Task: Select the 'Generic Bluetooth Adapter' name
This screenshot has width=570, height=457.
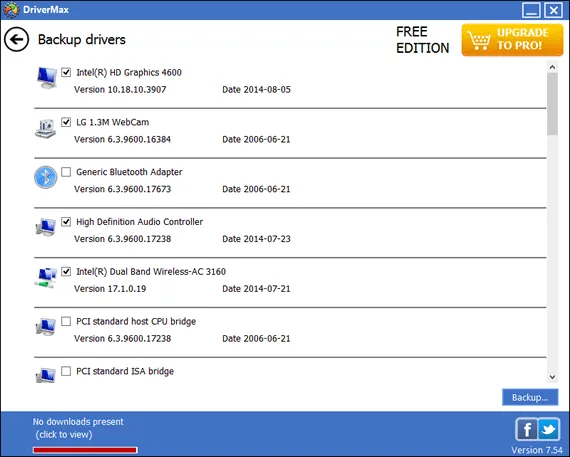Action: tap(129, 172)
